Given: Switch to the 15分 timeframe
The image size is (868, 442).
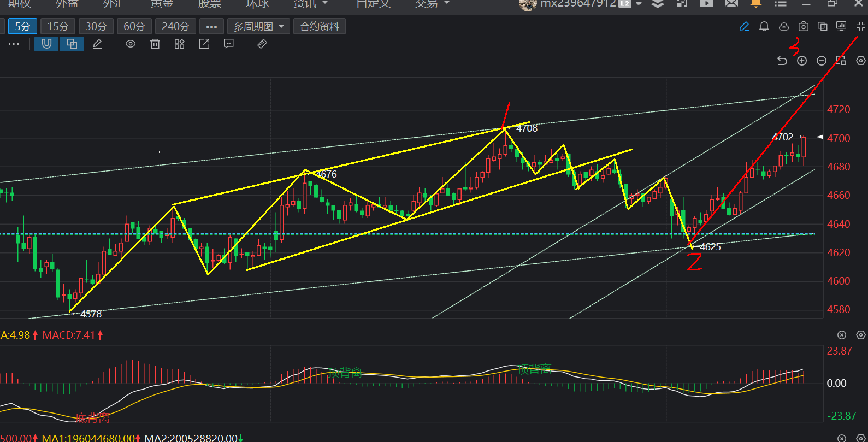Looking at the screenshot, I should point(58,26).
